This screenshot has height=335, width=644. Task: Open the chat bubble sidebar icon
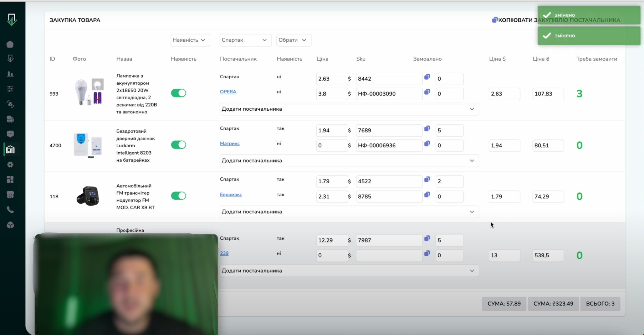10,134
